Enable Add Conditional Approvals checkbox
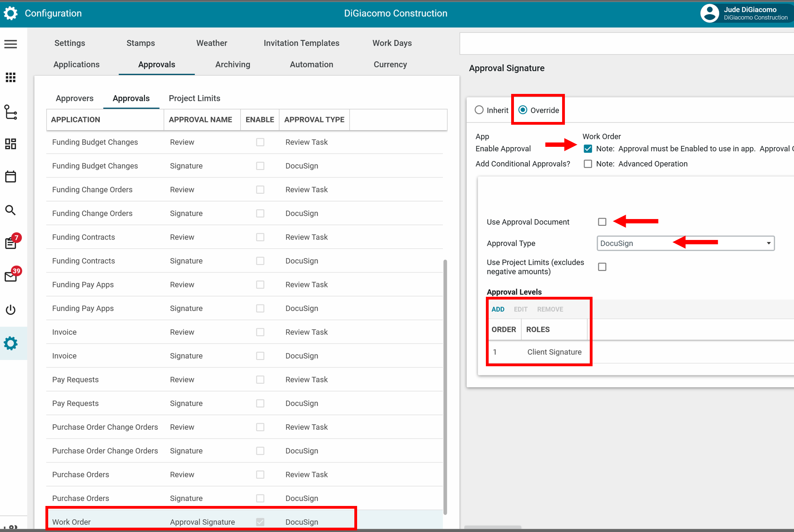The width and height of the screenshot is (794, 532). click(x=588, y=164)
